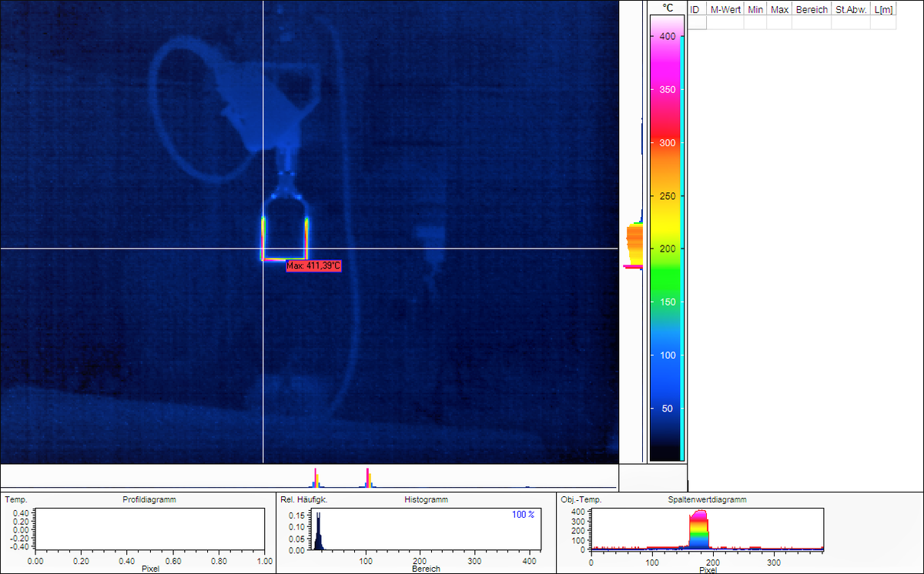The image size is (924, 574).
Task: Click the L[m] column header
Action: [x=884, y=10]
